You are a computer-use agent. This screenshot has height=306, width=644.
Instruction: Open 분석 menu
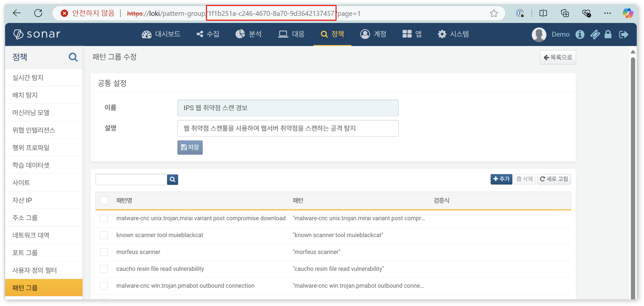249,34
